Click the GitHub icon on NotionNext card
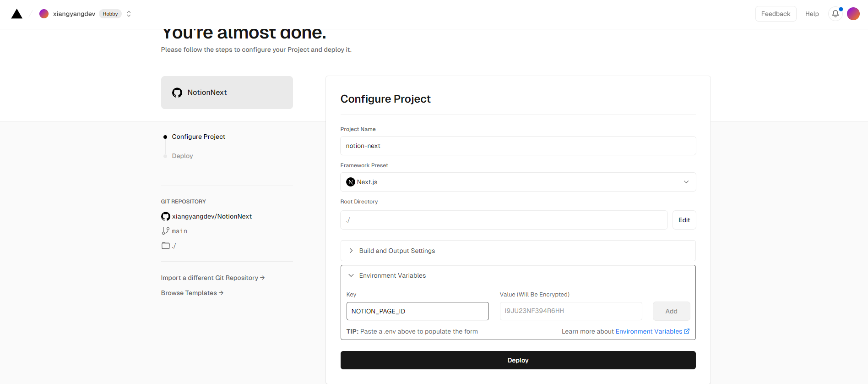Screen dimensions: 868x384 pyautogui.click(x=177, y=93)
